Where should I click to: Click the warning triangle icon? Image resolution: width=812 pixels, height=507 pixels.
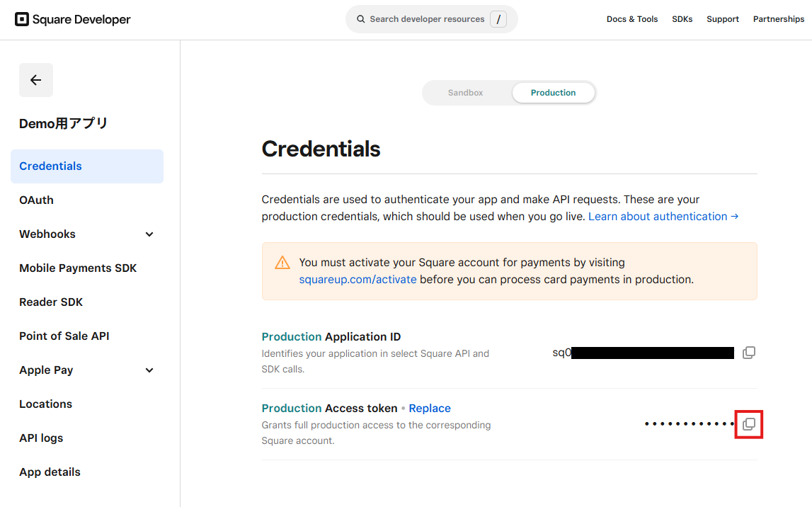282,263
